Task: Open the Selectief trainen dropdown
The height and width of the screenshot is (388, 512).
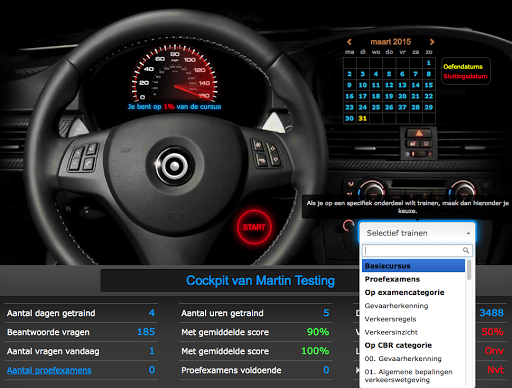Action: 417,233
